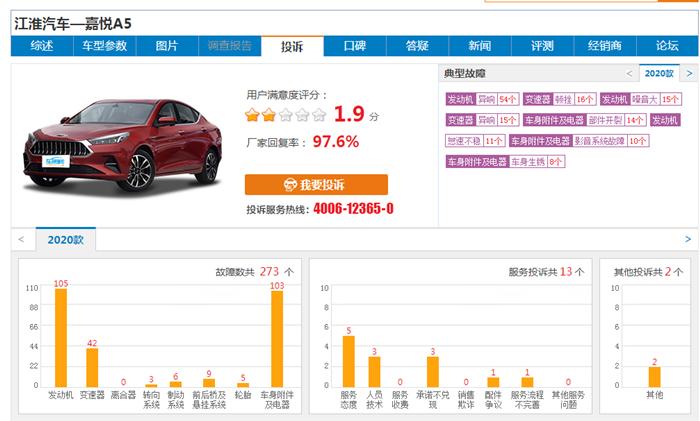The height and width of the screenshot is (421, 700).
Task: Click the 服务态度 bar showing 5
Action: pyautogui.click(x=349, y=361)
